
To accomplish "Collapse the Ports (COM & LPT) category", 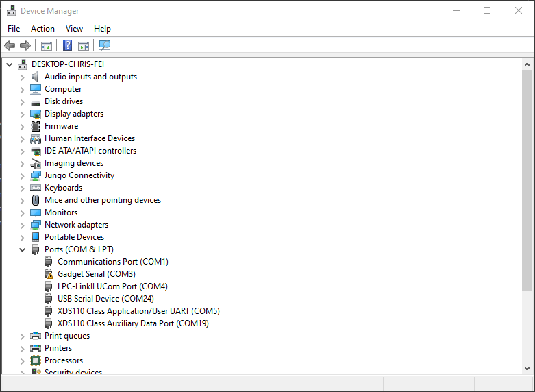I will tap(22, 249).
